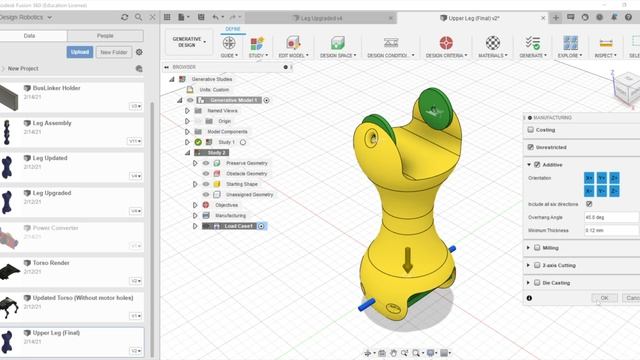
Task: Refresh the data panel
Action: click(124, 17)
